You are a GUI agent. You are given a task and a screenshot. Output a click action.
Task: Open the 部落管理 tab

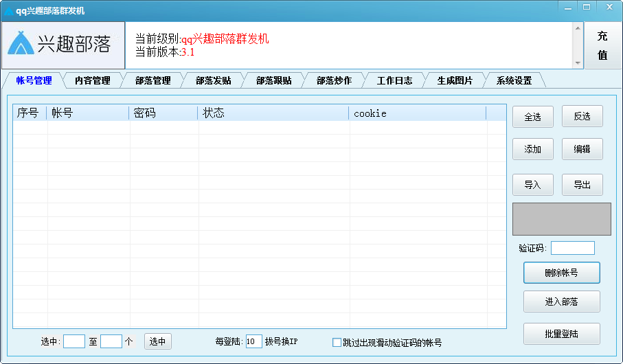pyautogui.click(x=153, y=80)
